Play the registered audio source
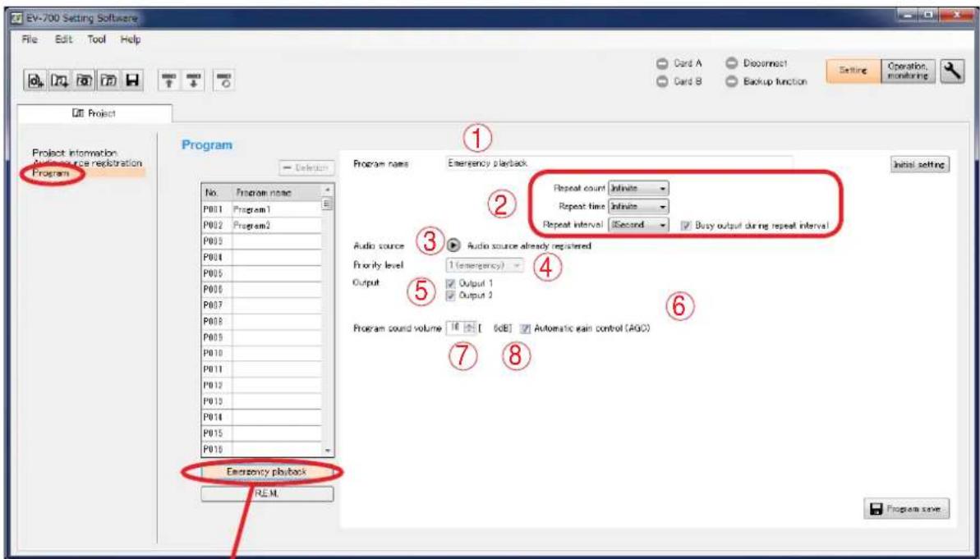The image size is (980, 559). pyautogui.click(x=453, y=245)
